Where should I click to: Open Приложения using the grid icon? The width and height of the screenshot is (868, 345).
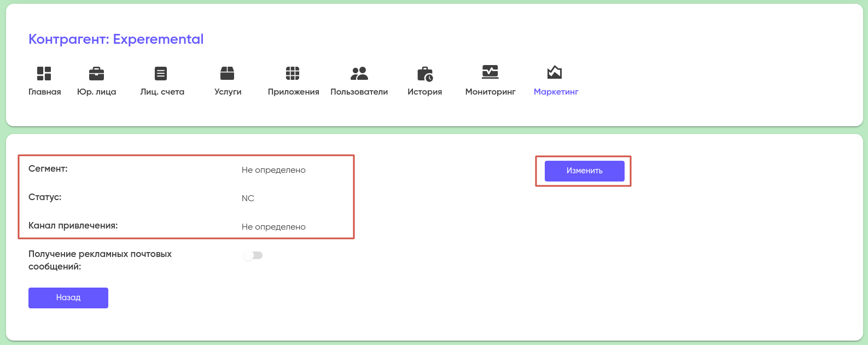coord(293,73)
